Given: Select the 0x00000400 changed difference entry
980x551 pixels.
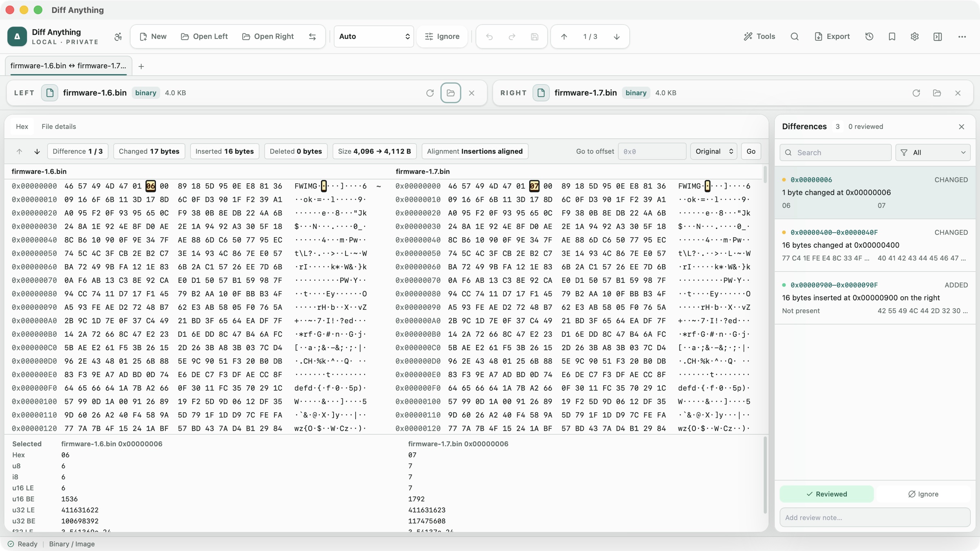Looking at the screenshot, I should tap(875, 245).
